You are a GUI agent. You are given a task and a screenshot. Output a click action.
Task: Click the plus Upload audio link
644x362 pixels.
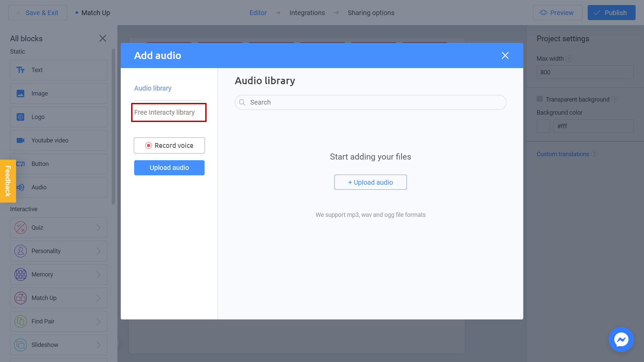pyautogui.click(x=370, y=182)
